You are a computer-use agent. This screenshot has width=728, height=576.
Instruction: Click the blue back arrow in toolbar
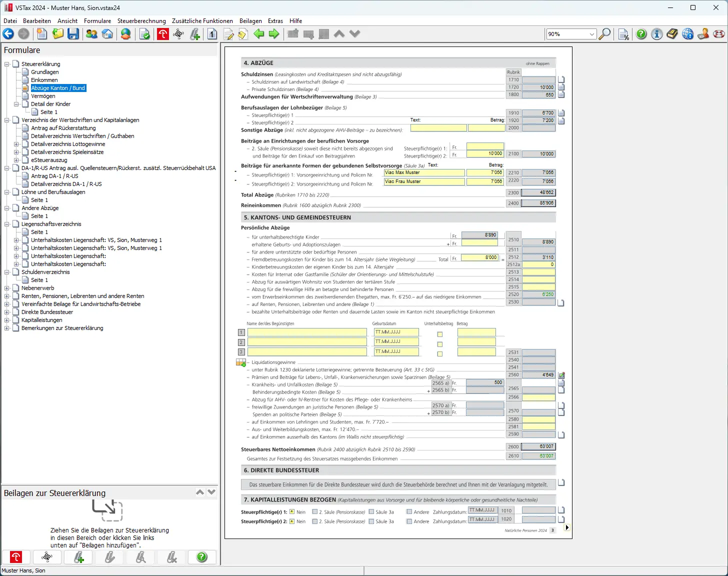click(8, 34)
